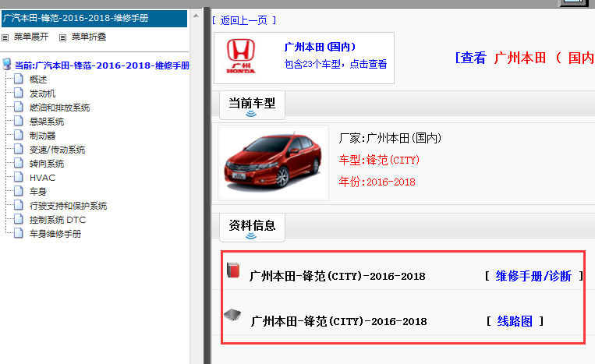This screenshot has height=364, width=595.
Task: Select 控制系统 DTC entry
Action: 58,220
